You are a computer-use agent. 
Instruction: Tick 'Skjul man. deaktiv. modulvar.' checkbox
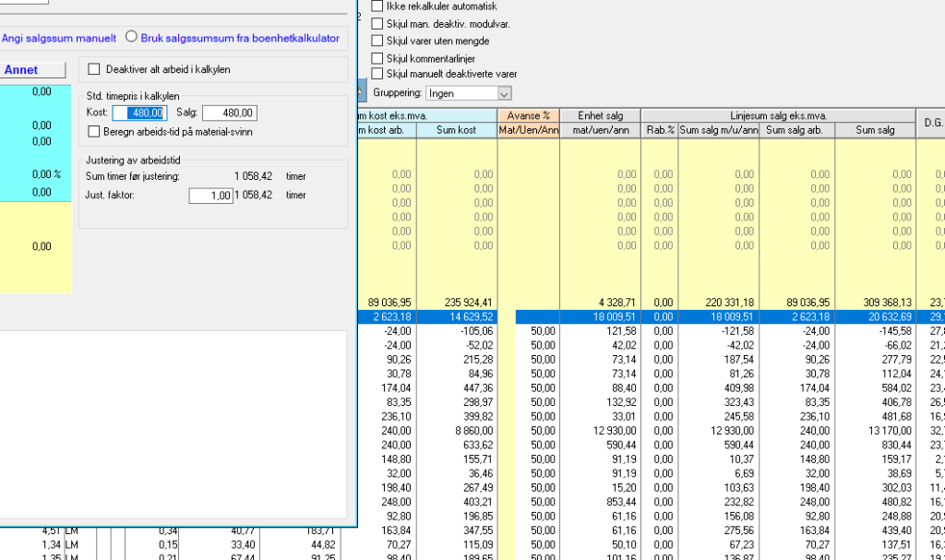click(x=377, y=24)
